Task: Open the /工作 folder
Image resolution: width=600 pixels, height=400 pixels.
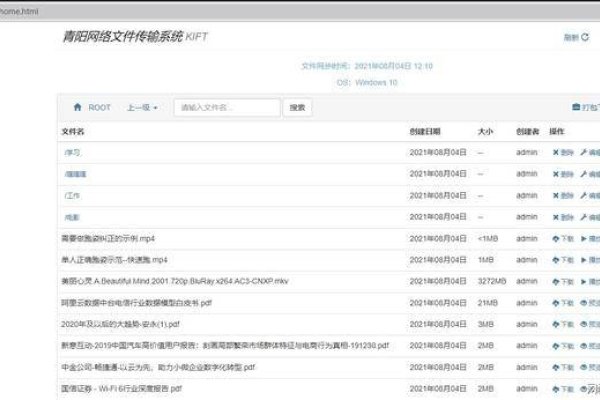Action: (72, 196)
